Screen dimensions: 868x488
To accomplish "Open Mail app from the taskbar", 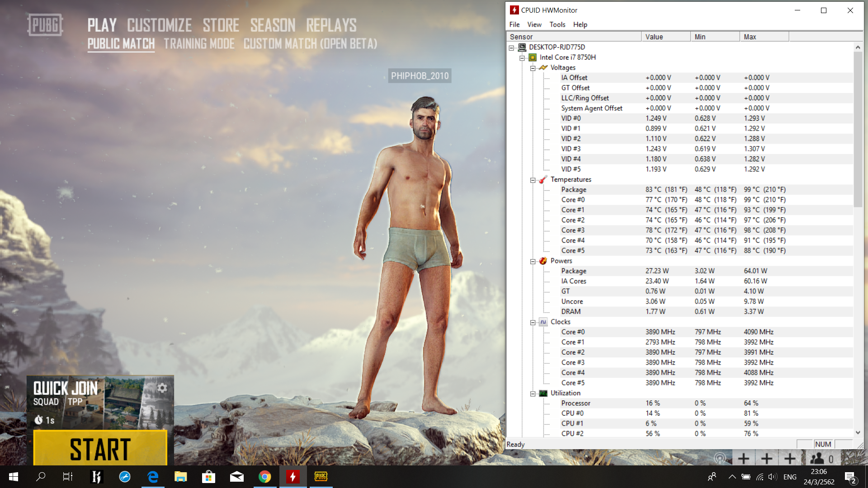I will 236,477.
